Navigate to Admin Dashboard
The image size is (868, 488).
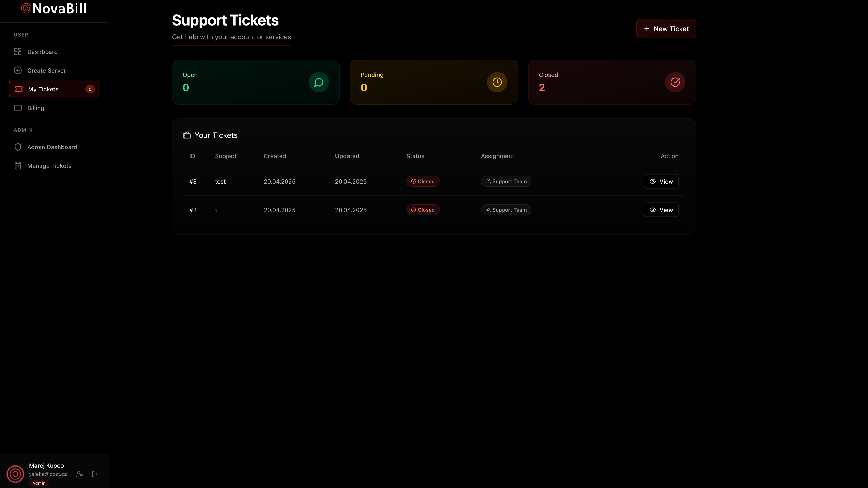coord(52,147)
